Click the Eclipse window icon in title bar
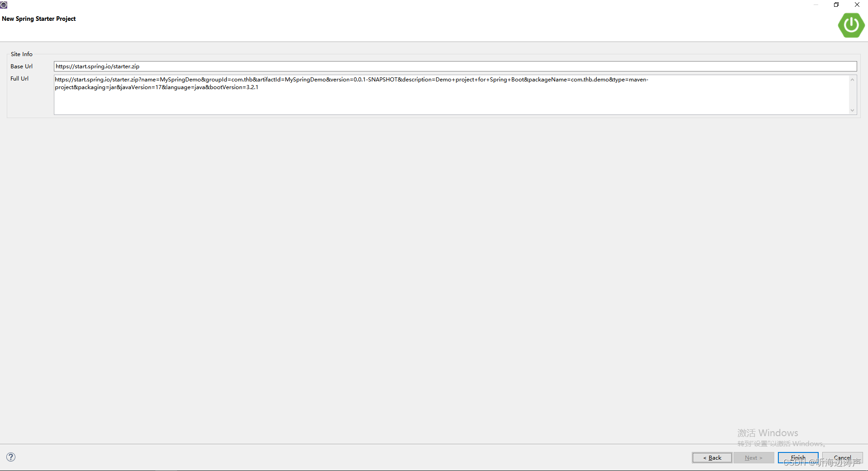The width and height of the screenshot is (868, 471). 4,5
